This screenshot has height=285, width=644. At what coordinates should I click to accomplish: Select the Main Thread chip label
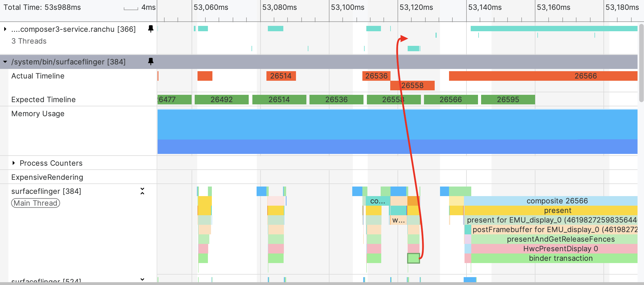[35, 203]
